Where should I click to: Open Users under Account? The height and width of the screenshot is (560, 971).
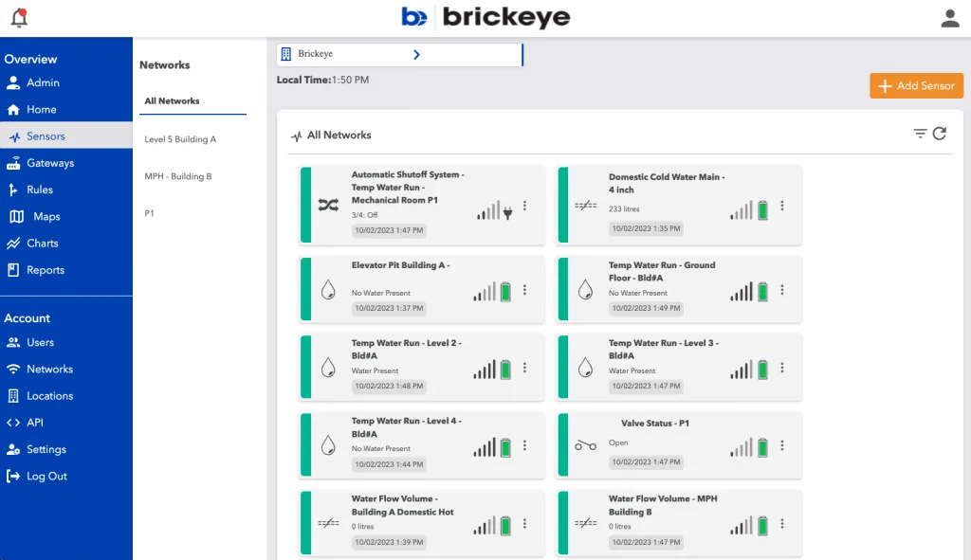pyautogui.click(x=66, y=342)
